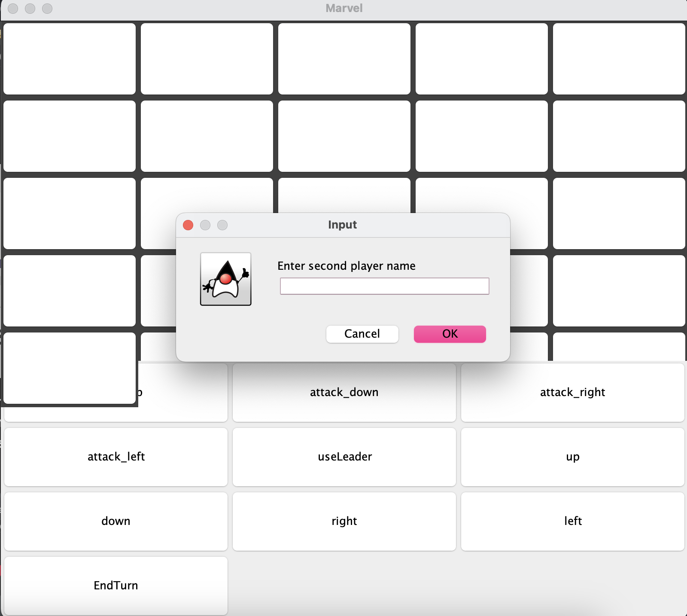
Task: Activate the useLeader button
Action: pyautogui.click(x=344, y=457)
